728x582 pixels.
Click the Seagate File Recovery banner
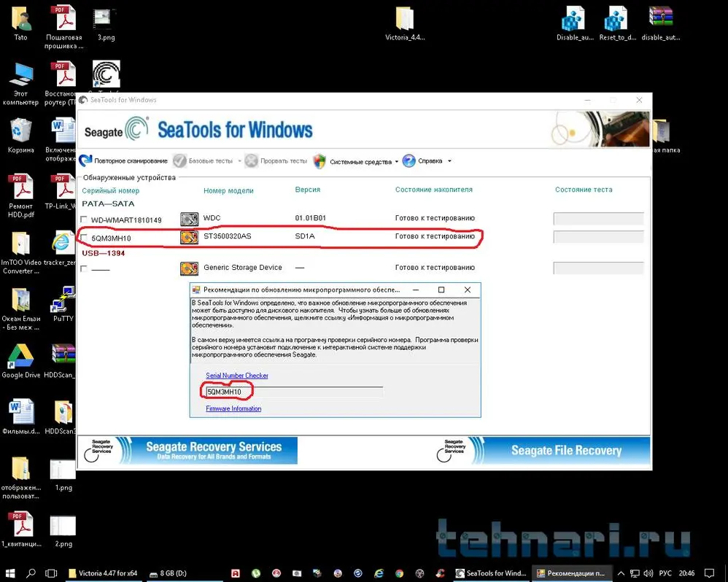pos(541,450)
